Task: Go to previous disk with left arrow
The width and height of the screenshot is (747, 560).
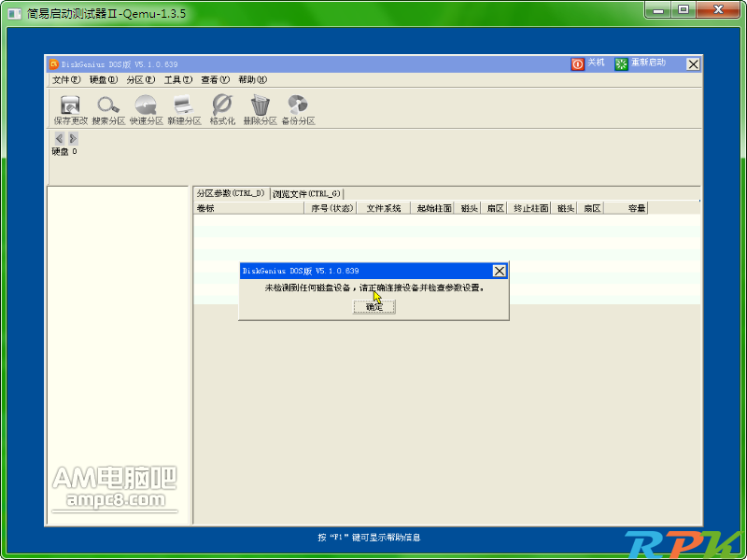Action: click(x=59, y=138)
